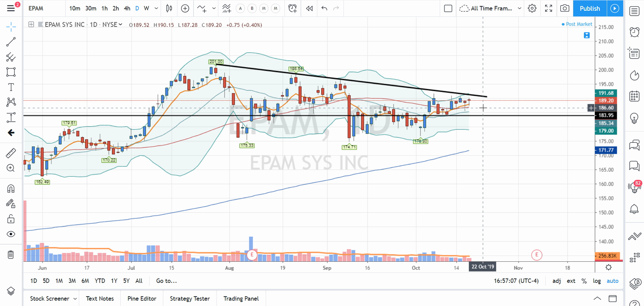
Task: Switch to the Trading Panel tab
Action: [241, 298]
